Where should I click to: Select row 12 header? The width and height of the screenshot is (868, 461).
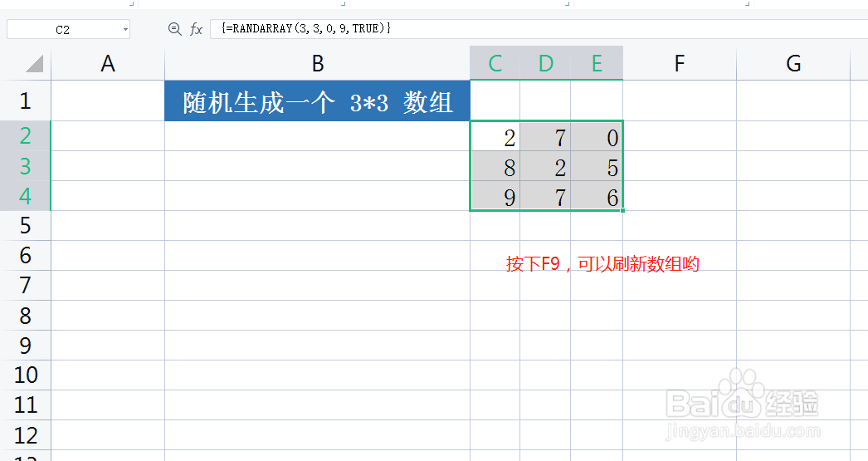pos(26,435)
